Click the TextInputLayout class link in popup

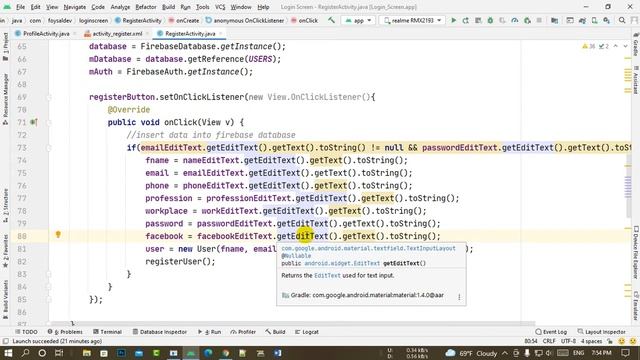click(x=368, y=248)
